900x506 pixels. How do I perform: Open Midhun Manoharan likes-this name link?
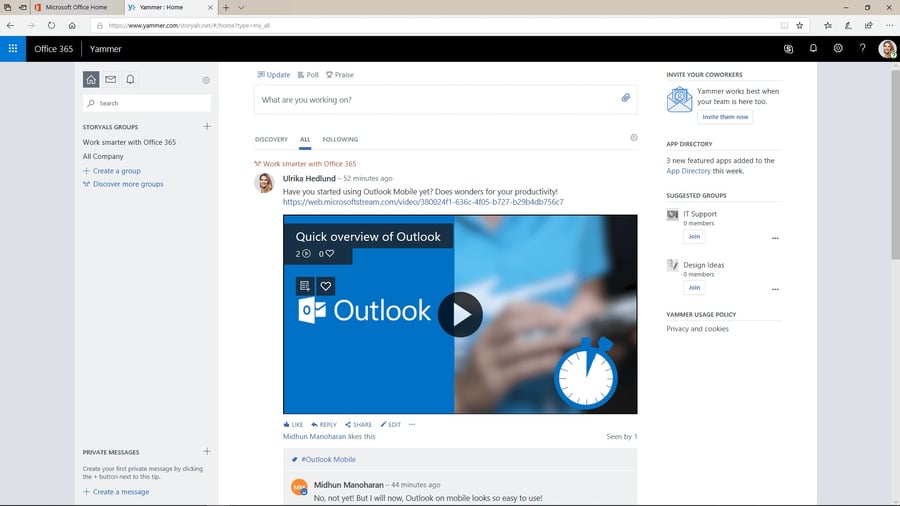(315, 437)
